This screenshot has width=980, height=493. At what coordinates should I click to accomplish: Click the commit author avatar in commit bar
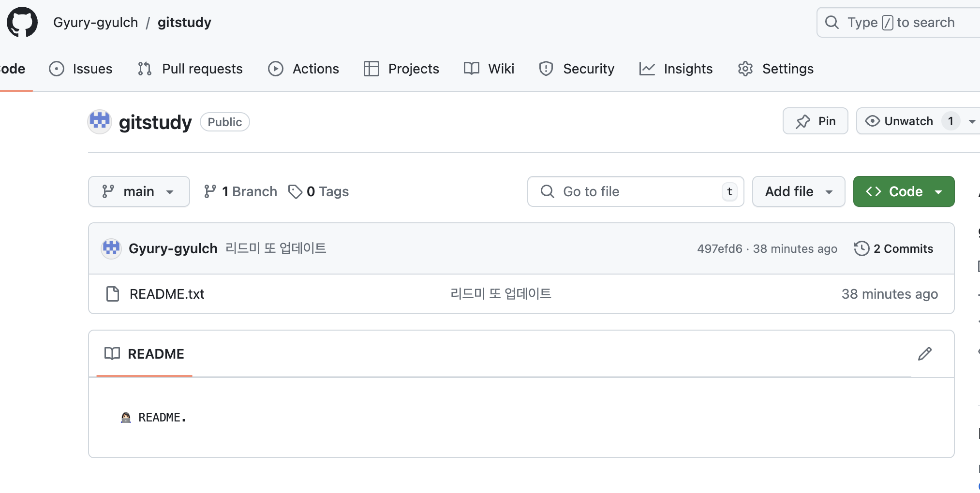tap(111, 248)
